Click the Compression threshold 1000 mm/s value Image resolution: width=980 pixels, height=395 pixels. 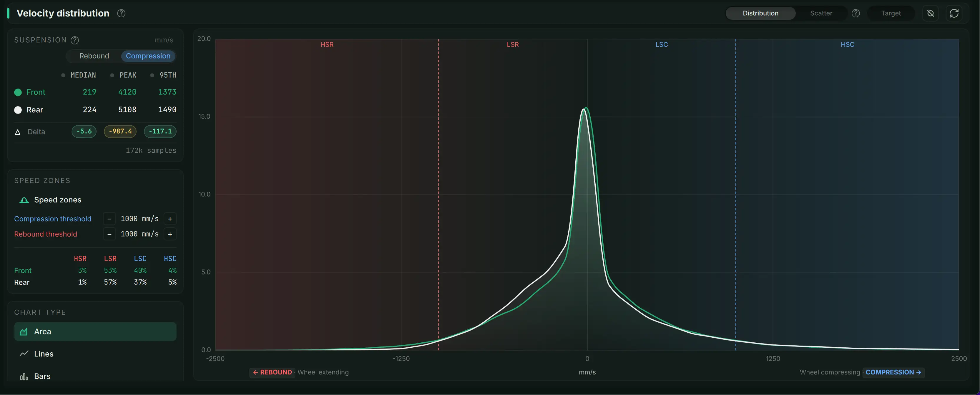[x=139, y=219]
